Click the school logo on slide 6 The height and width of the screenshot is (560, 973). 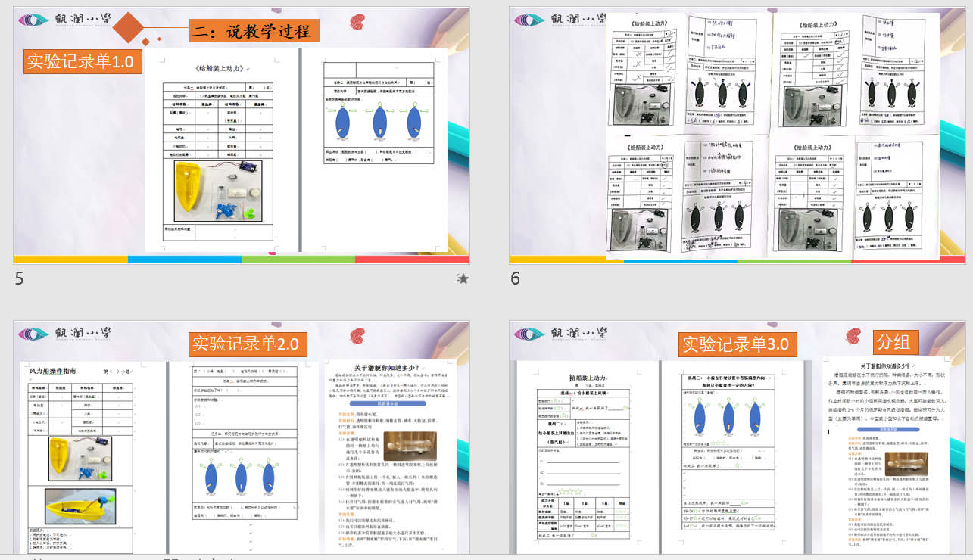coord(562,20)
